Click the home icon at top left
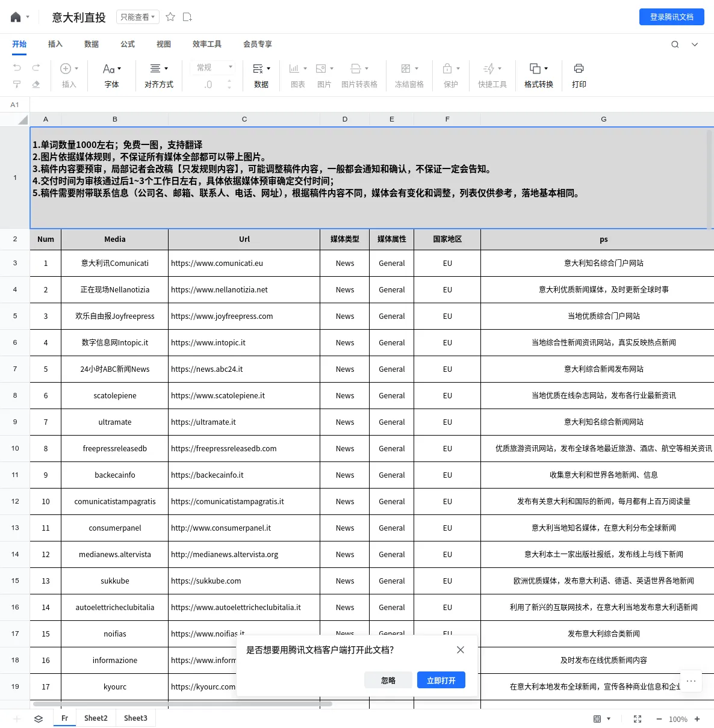 [16, 17]
